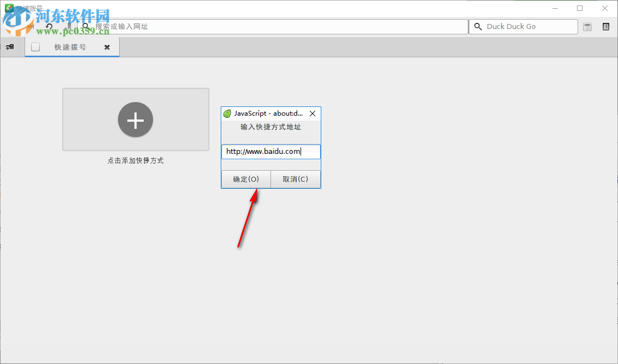
Task: Expand the search engine chooser
Action: [478, 26]
